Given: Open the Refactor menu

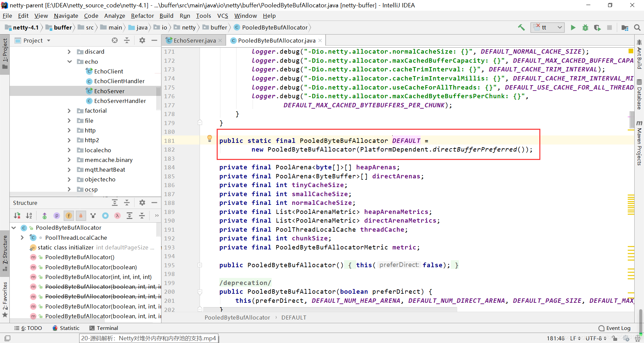Looking at the screenshot, I should point(143,16).
